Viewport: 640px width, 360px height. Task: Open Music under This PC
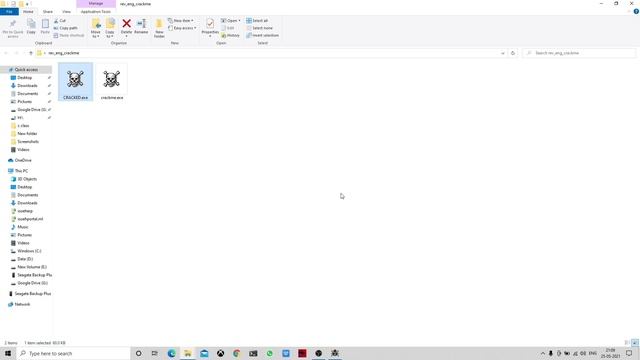pos(23,227)
